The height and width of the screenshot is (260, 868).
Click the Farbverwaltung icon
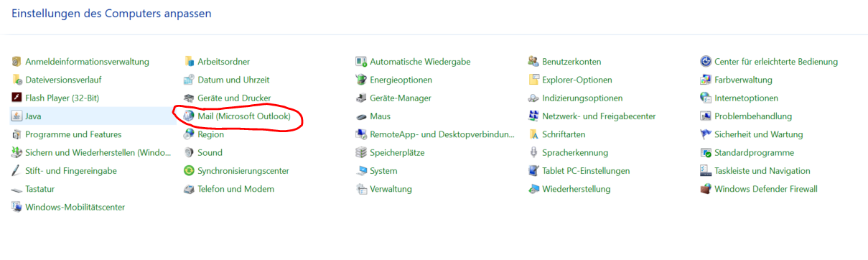706,80
